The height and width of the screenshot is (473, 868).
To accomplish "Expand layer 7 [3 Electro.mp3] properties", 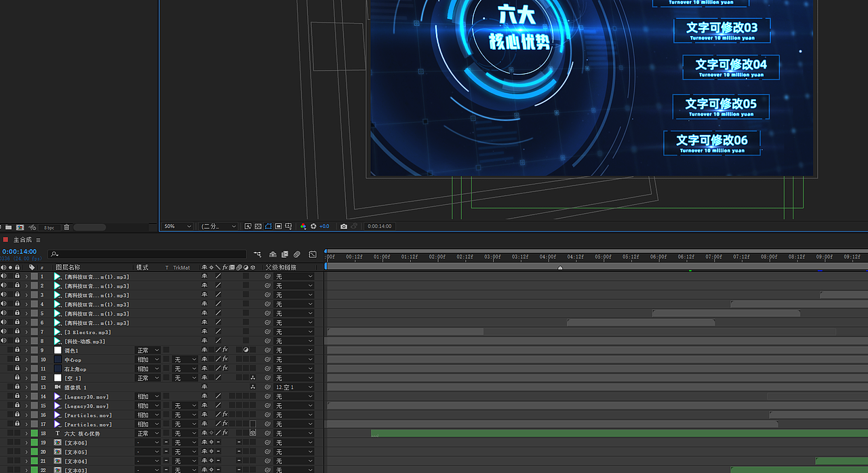I will [x=26, y=332].
